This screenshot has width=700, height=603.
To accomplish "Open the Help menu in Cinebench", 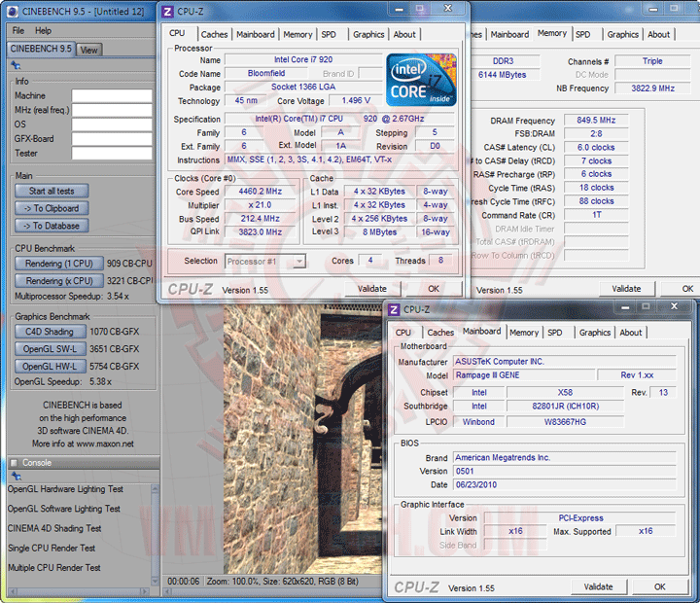I will 44,30.
